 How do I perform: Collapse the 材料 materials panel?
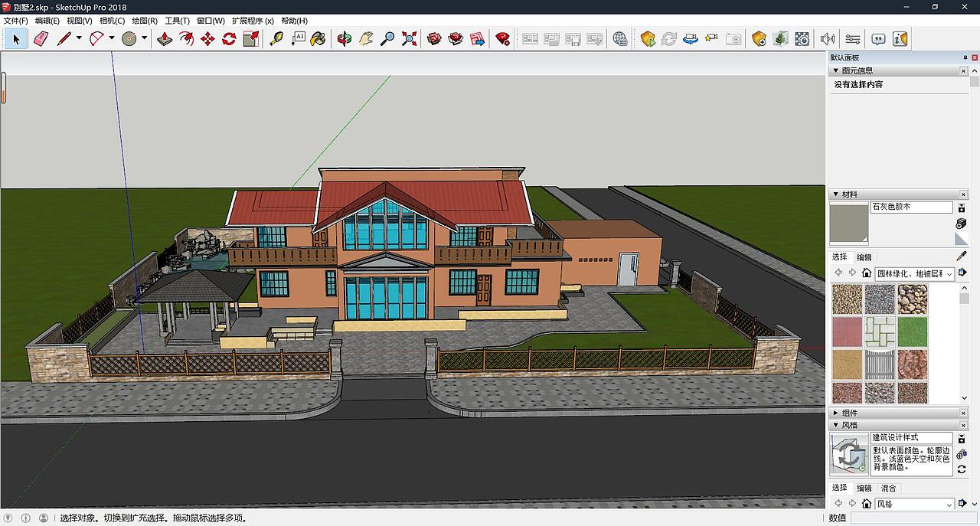tap(836, 194)
